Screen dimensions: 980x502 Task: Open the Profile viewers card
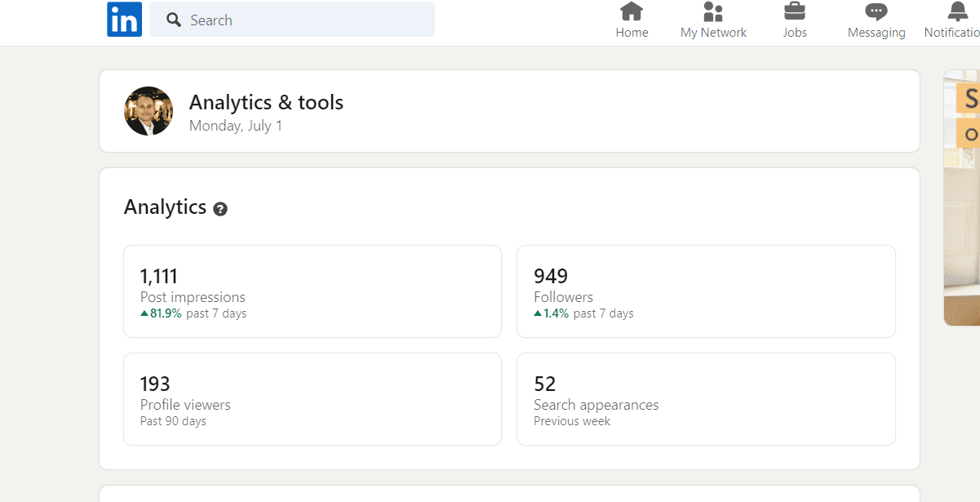[x=313, y=399]
